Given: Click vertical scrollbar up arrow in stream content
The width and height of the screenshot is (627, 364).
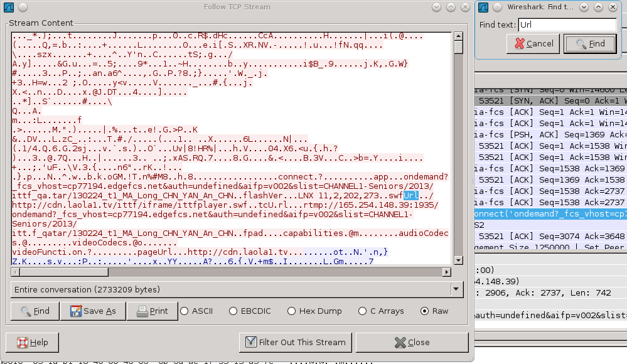Looking at the screenshot, I should 458,36.
